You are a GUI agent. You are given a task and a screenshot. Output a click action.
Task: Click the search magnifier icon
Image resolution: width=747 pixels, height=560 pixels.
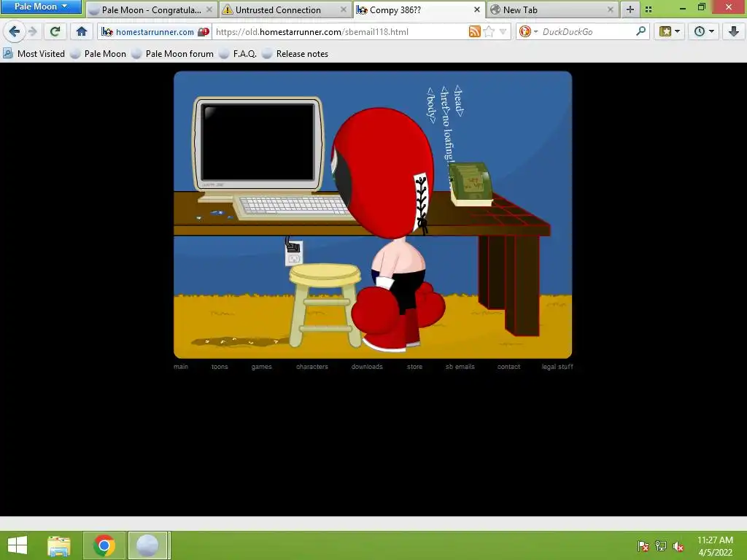tap(640, 31)
